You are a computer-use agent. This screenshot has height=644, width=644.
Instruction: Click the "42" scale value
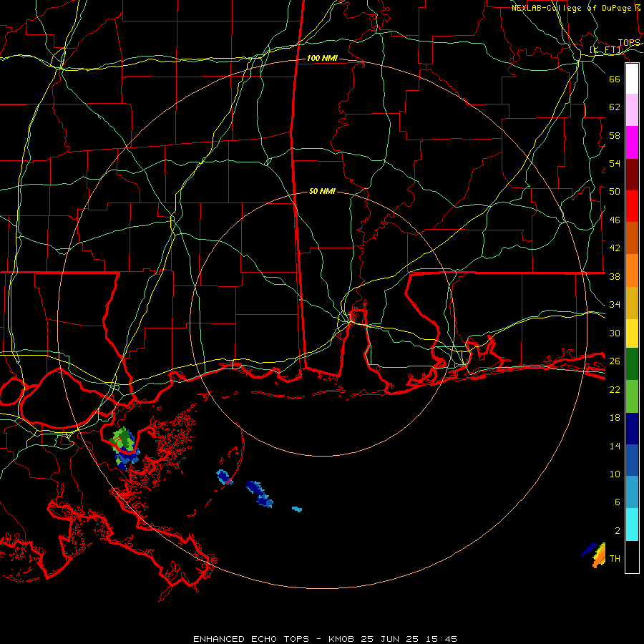(x=615, y=248)
